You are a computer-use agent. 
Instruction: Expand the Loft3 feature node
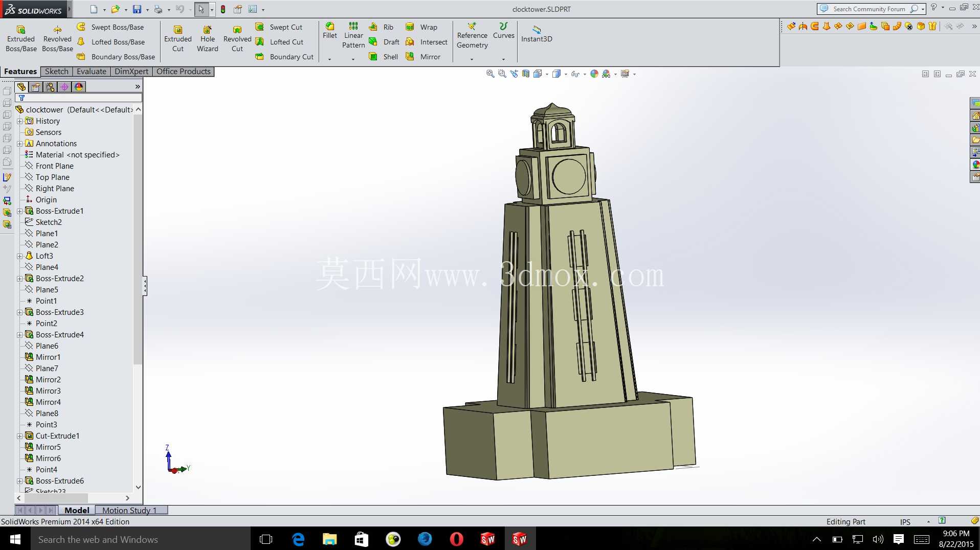pos(20,256)
